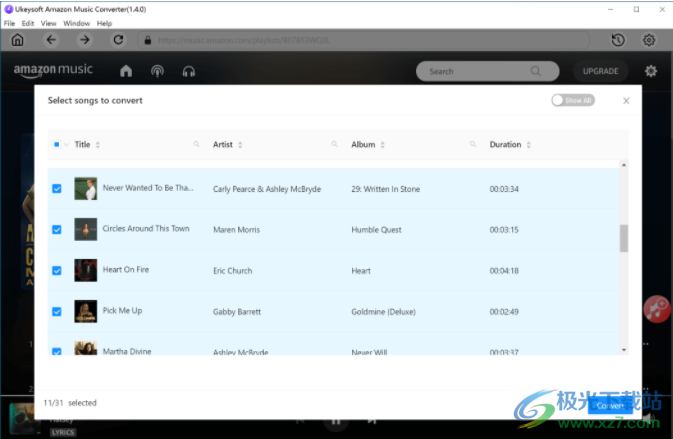
Task: Click artist Carly Pearce & Ashley McBryde
Action: pyautogui.click(x=267, y=189)
